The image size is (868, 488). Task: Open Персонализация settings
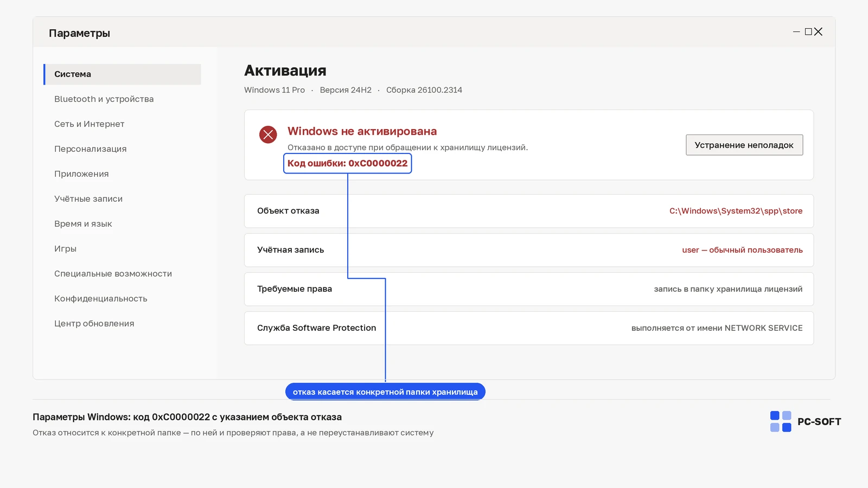pos(90,149)
